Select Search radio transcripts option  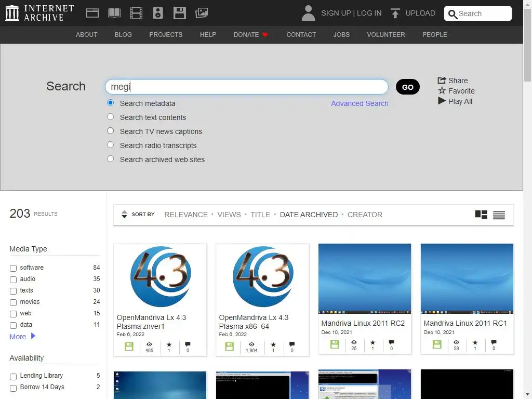(x=110, y=145)
